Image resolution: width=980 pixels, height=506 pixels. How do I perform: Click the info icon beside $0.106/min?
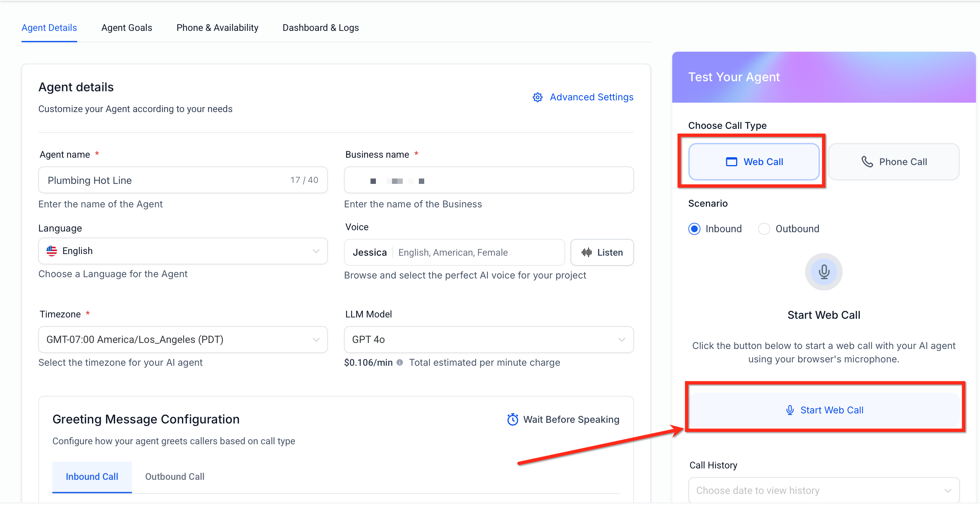[x=399, y=362]
